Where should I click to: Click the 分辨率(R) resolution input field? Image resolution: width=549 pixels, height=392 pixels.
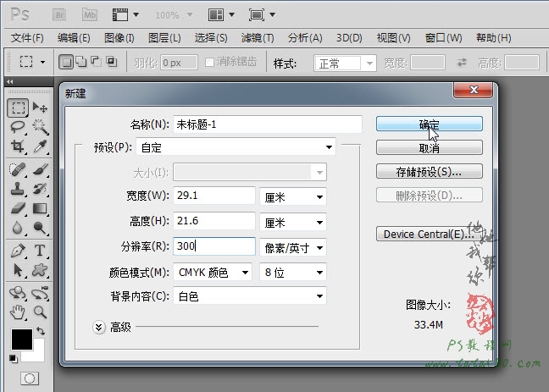tap(214, 246)
